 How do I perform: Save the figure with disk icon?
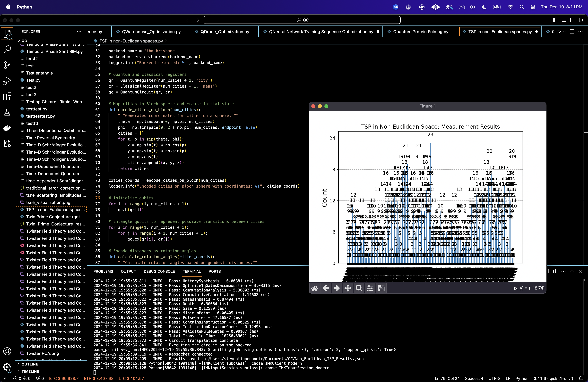(x=381, y=288)
